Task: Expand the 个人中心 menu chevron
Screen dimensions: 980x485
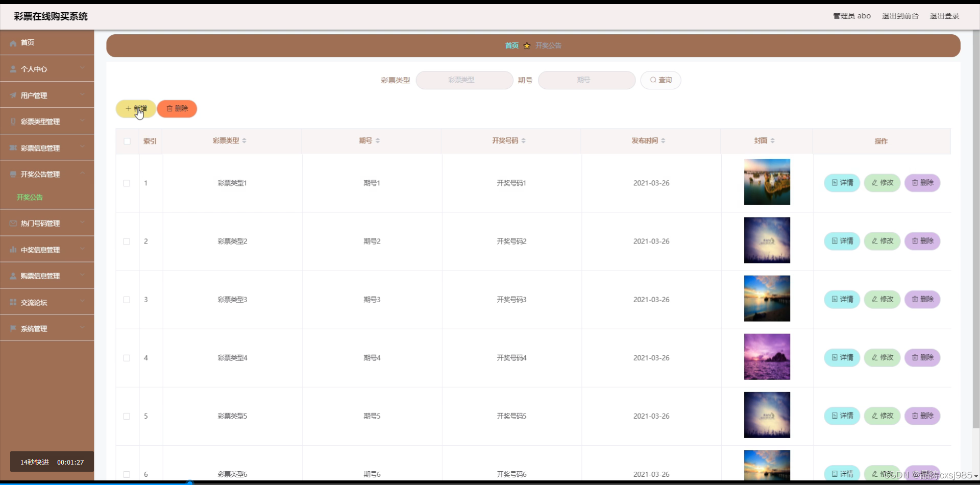Action: 83,68
